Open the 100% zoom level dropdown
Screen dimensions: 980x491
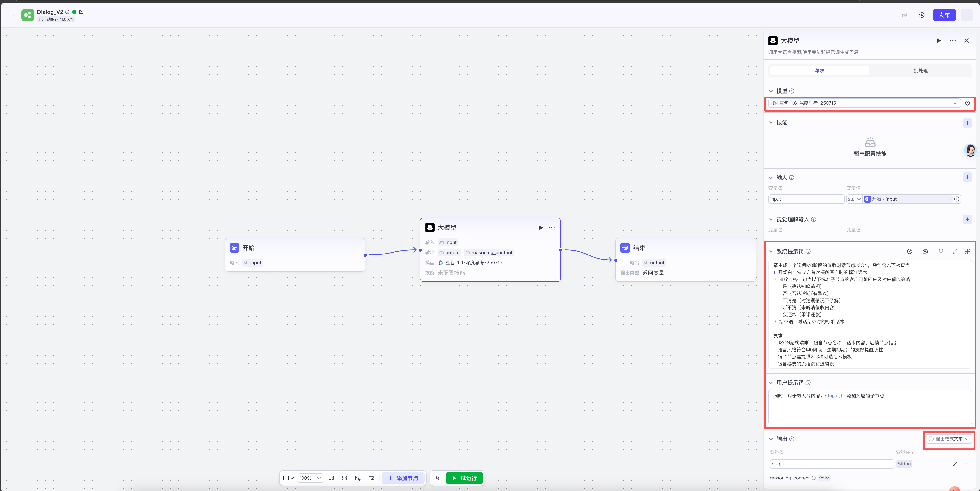(x=310, y=478)
